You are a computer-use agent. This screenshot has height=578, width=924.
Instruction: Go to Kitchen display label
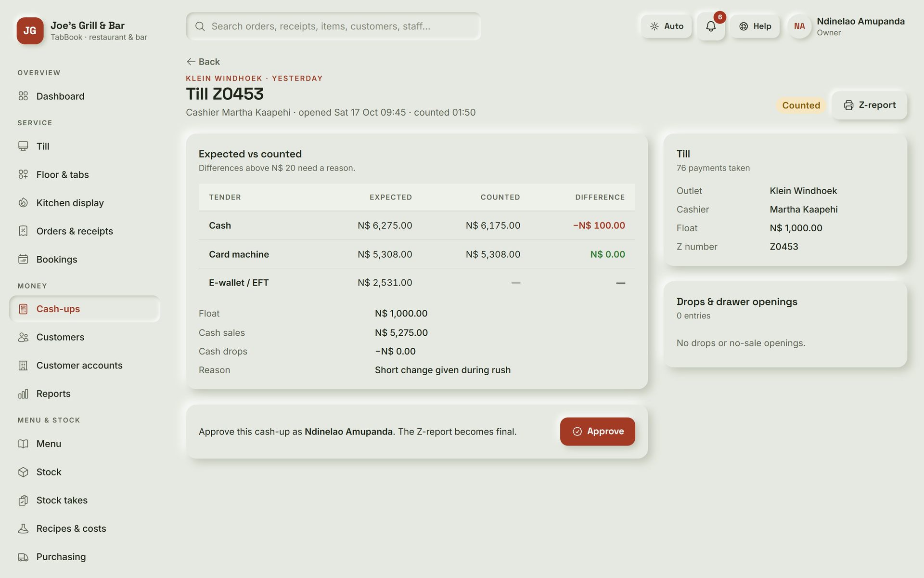click(70, 203)
